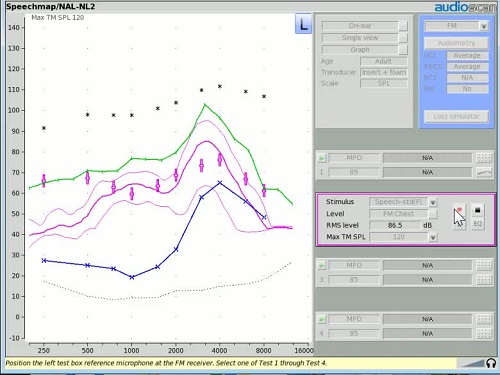Start Test 4 with its green play icon
Image resolution: width=500 pixels, height=375 pixels.
tap(322, 319)
